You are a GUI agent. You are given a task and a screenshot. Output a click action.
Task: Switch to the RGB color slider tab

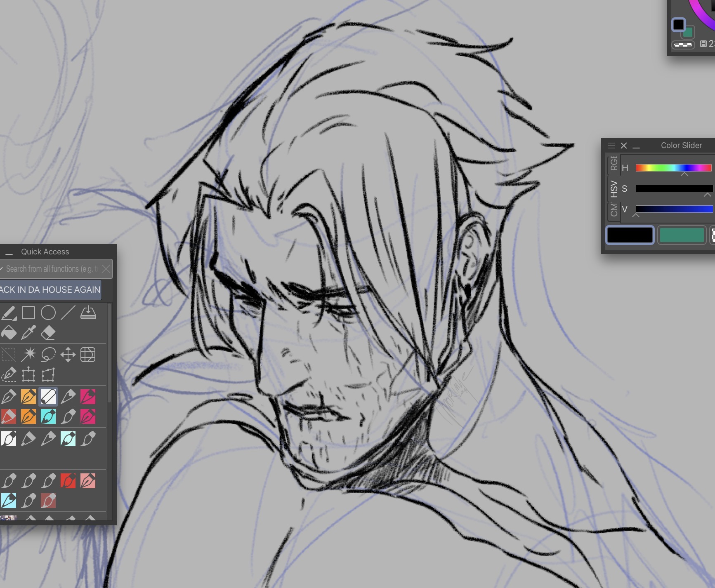(614, 163)
